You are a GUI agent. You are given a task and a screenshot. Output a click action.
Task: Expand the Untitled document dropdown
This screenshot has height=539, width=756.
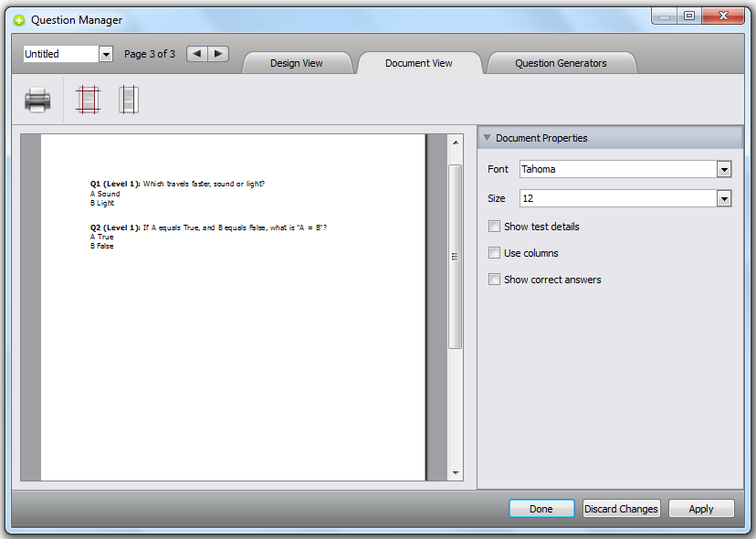[106, 55]
